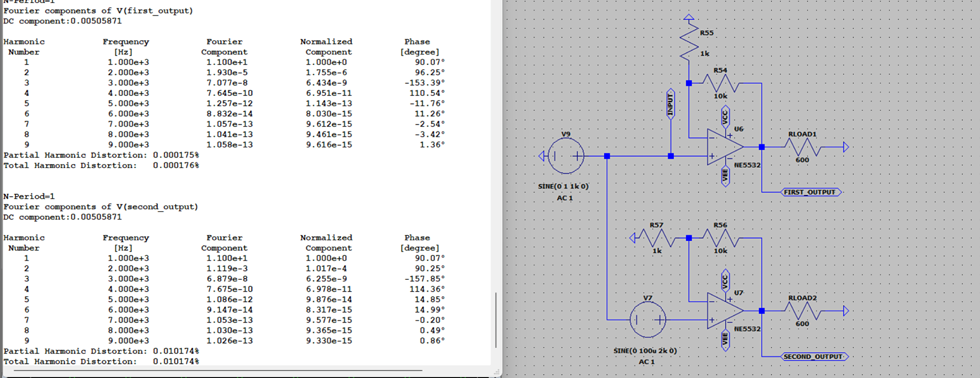Click the normalized component value 9.330e-15
Screen dimensions: 980x378
329,341
